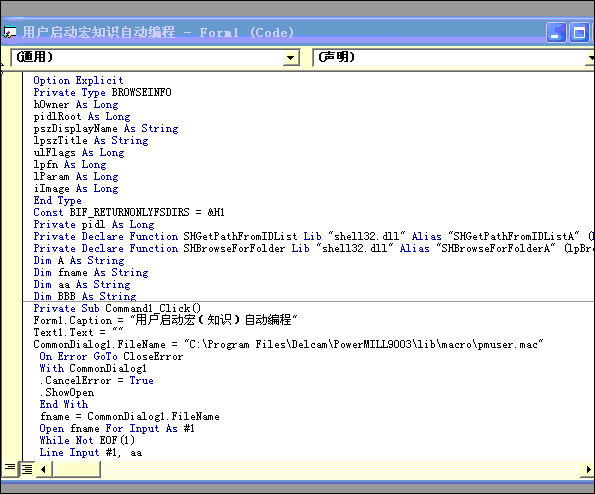Click the Open fname For Input line
The width and height of the screenshot is (595, 494).
(x=117, y=429)
